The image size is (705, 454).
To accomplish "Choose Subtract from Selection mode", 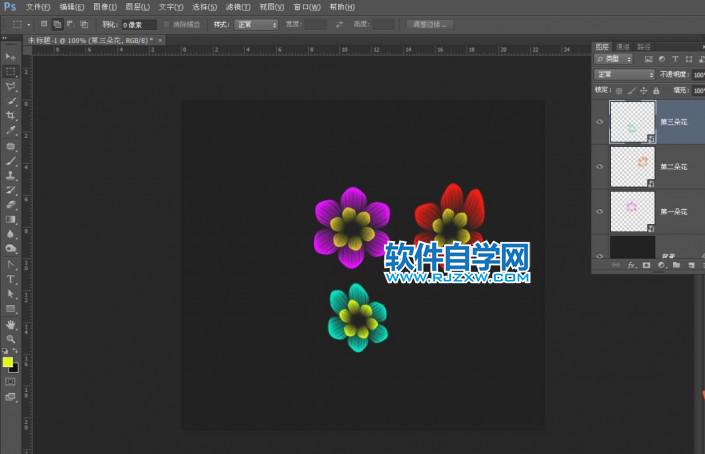I will pos(70,24).
